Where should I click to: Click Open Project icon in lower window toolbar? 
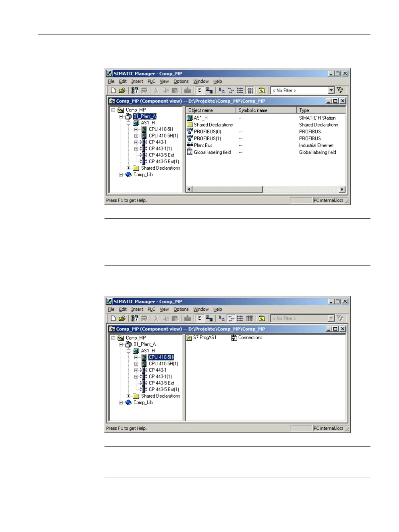(122, 318)
